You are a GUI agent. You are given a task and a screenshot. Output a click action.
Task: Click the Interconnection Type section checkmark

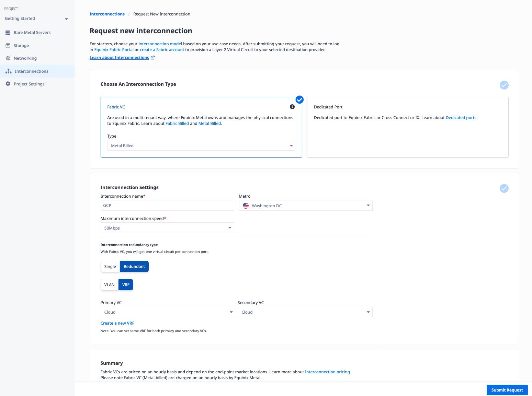(504, 85)
